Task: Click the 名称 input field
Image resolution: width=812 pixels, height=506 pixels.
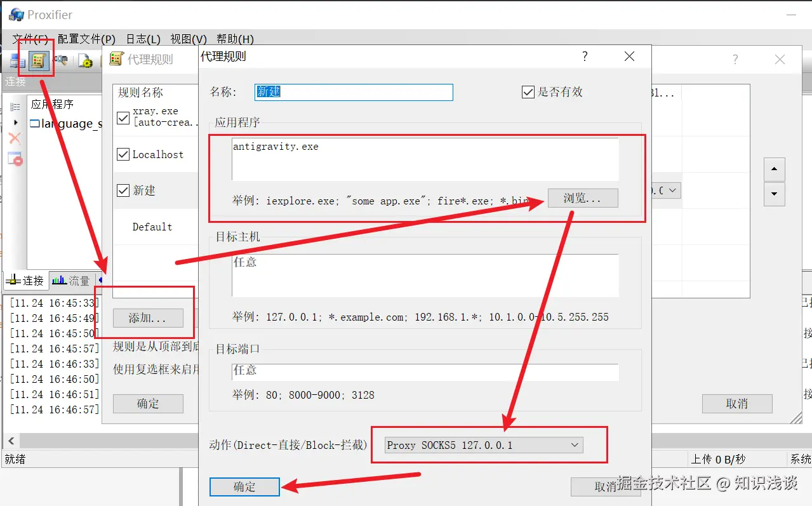Action: pos(354,92)
